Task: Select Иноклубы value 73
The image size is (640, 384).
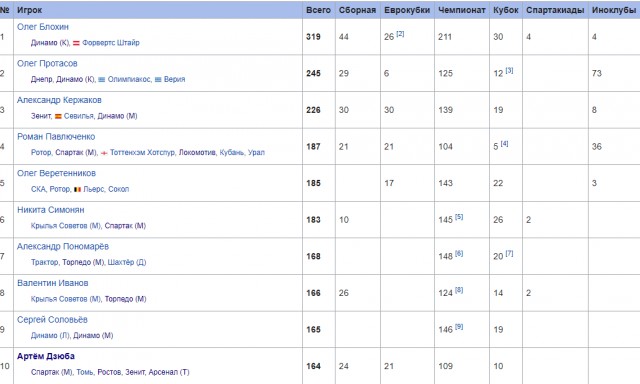Action: click(597, 73)
